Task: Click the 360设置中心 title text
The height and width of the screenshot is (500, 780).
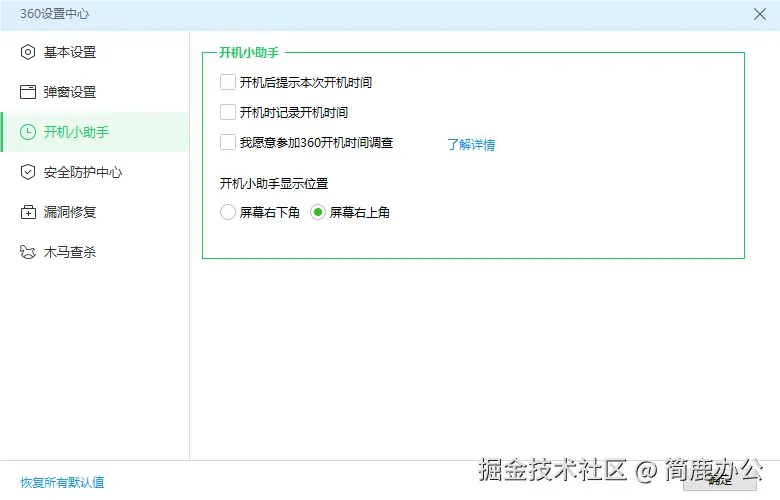Action: 55,14
